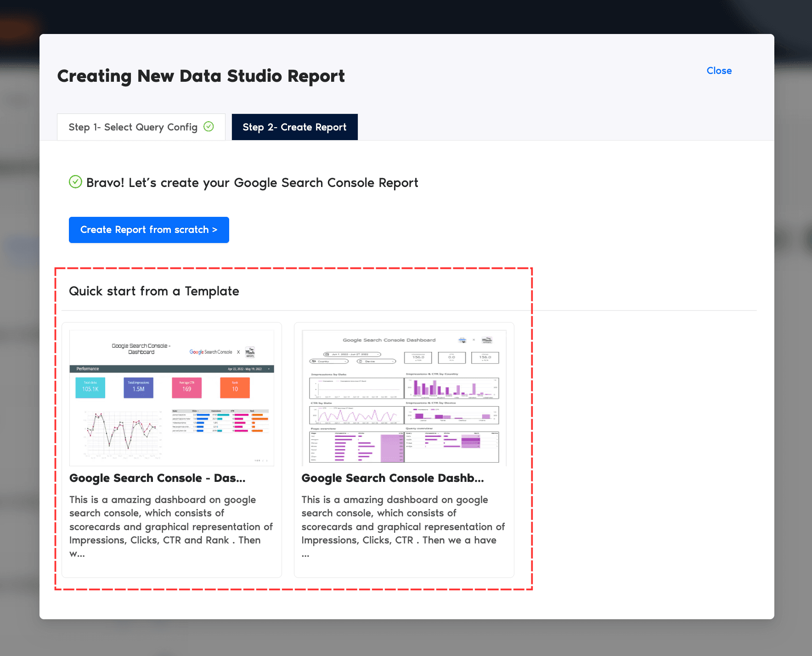
Task: Open the 'Google Search Console - Das...' template title
Action: pos(158,478)
